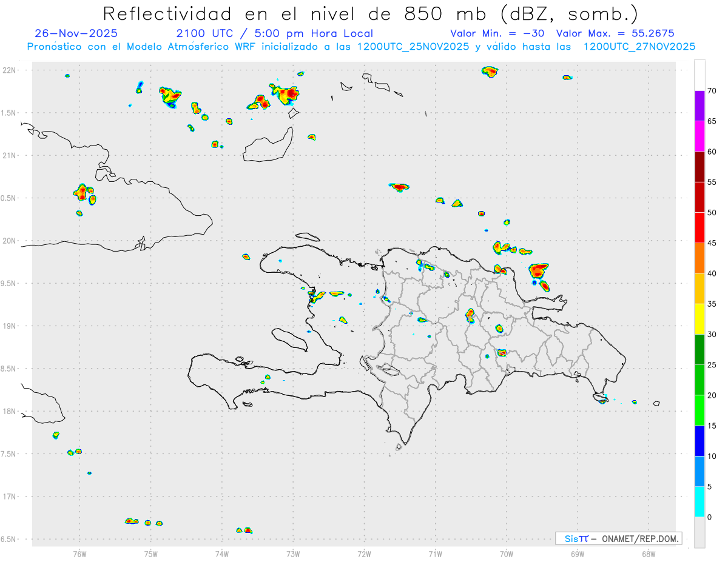Click the 70 tick label on the color scale
The width and height of the screenshot is (728, 562).
coord(712,91)
